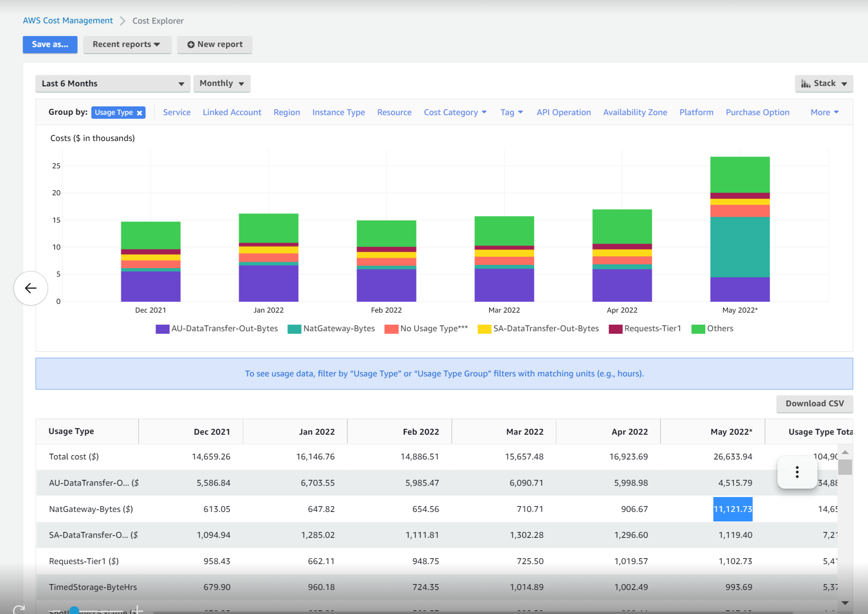Click the plus icon in New report

(191, 44)
